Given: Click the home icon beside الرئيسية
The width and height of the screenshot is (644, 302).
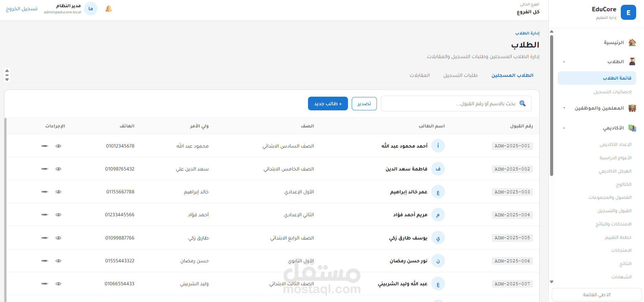Looking at the screenshot, I should click(x=632, y=42).
